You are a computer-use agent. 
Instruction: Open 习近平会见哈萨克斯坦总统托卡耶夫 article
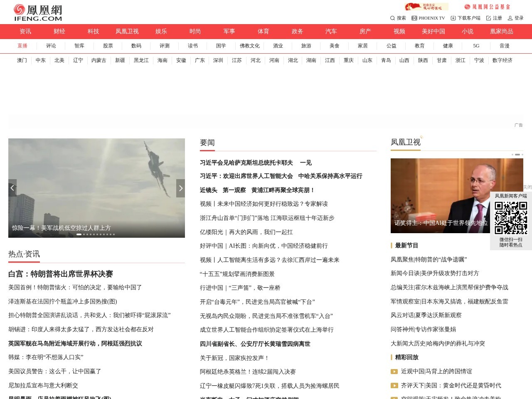[x=246, y=163]
